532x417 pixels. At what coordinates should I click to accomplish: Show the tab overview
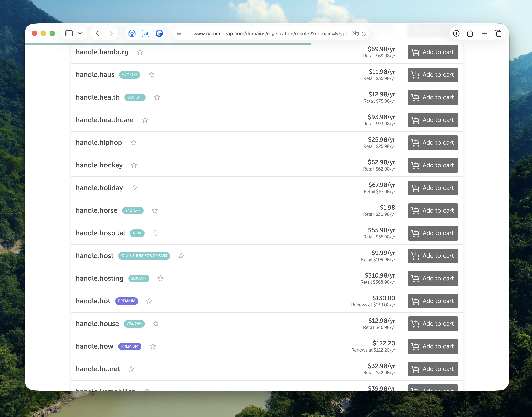[498, 33]
